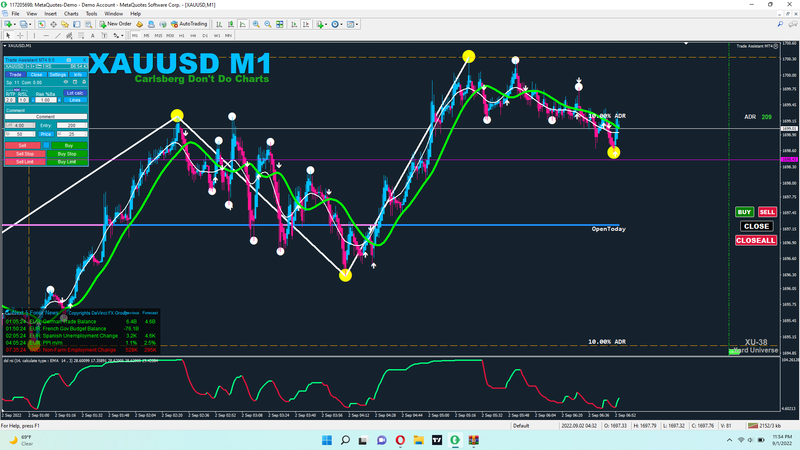Toggle the AutoTrading button
The width and height of the screenshot is (800, 450).
(x=189, y=24)
